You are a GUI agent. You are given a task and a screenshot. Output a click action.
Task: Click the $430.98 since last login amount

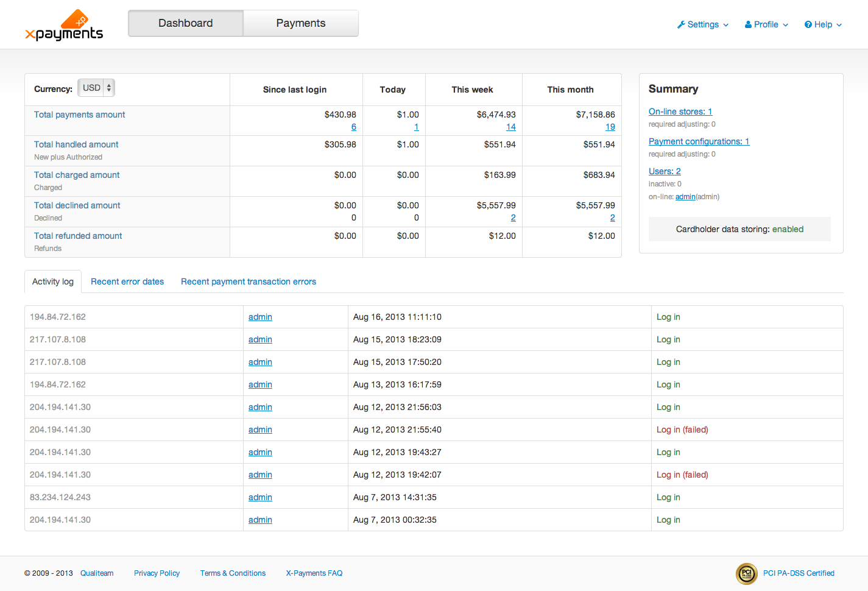pyautogui.click(x=340, y=115)
